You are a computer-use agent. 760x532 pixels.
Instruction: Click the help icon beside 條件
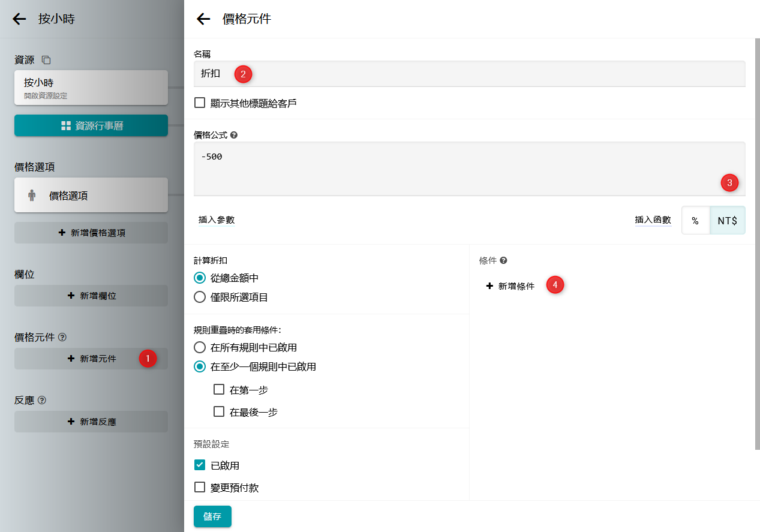[x=504, y=260]
